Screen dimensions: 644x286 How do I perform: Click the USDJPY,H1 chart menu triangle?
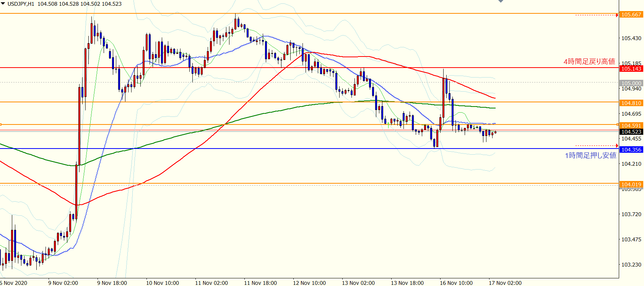click(3, 4)
